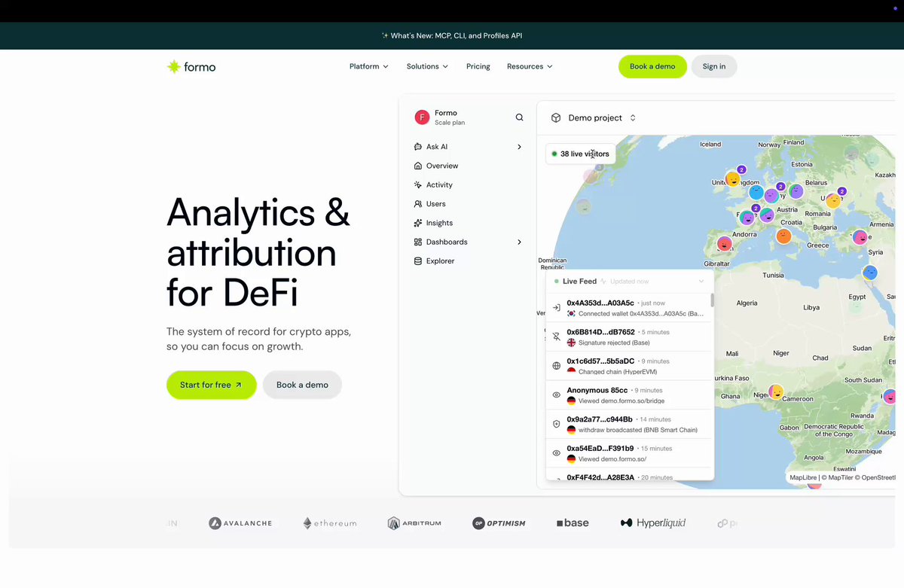Click the Dashboards grid icon
Screen dimensions: 904x588
(418, 242)
